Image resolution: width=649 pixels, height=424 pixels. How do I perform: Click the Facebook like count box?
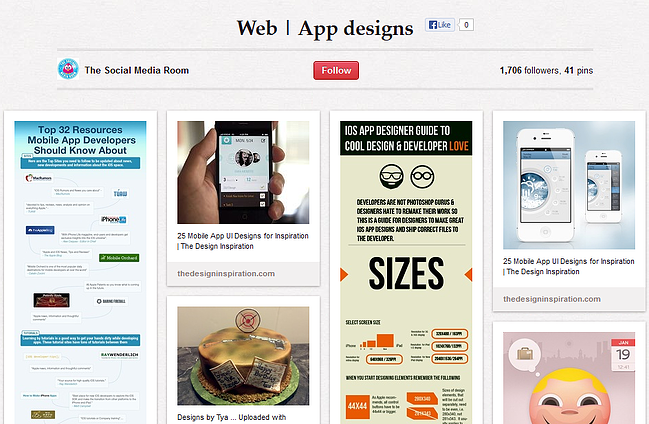[466, 25]
